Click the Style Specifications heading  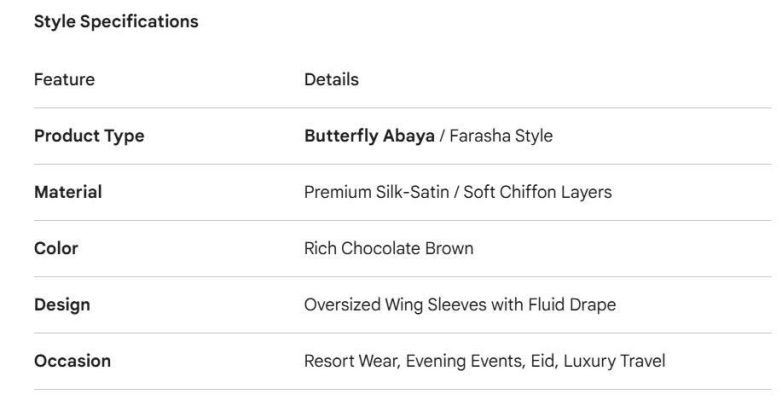coord(116,21)
